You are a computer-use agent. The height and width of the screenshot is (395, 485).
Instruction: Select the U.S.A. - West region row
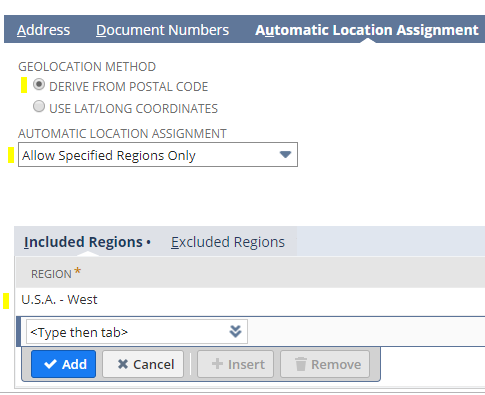(x=250, y=300)
